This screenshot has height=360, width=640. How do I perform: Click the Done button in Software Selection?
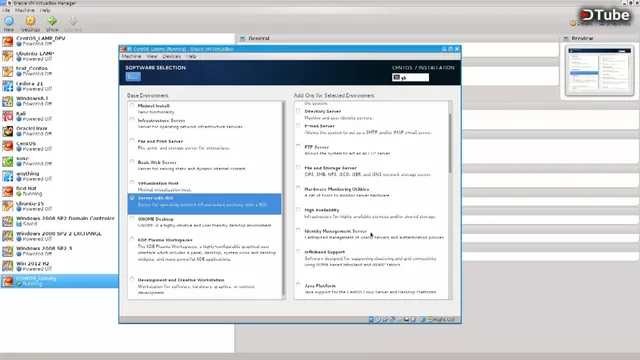click(133, 77)
